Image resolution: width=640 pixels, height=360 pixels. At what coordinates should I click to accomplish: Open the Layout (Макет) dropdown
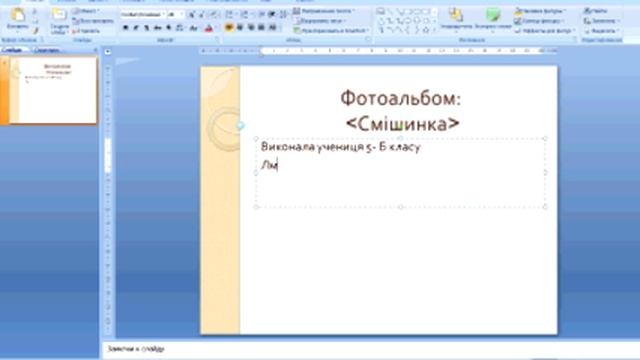pos(85,11)
